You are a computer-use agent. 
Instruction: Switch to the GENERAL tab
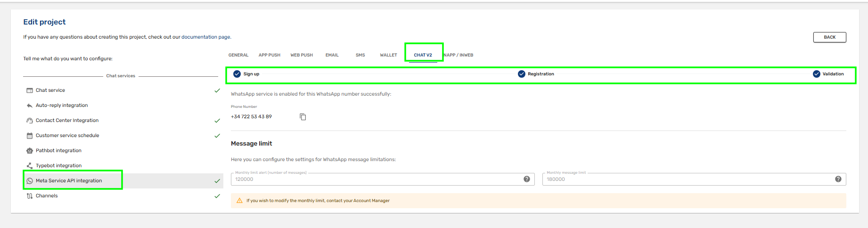238,55
